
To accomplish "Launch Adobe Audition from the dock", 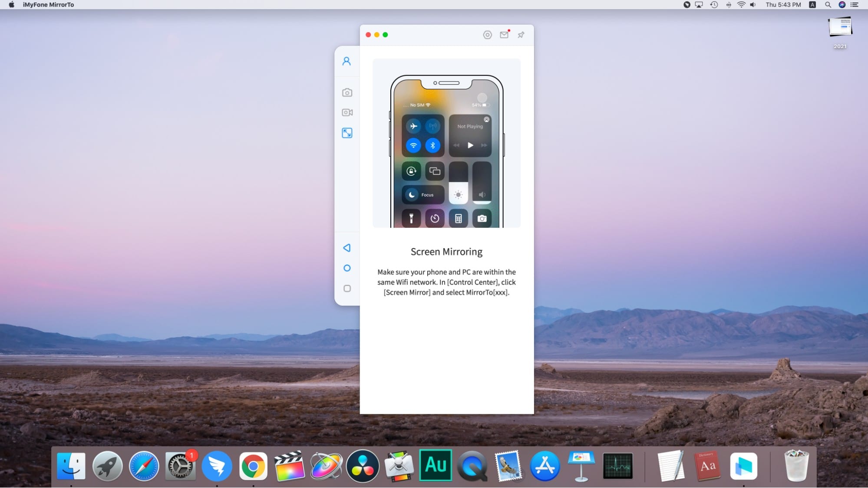I will pos(436,465).
